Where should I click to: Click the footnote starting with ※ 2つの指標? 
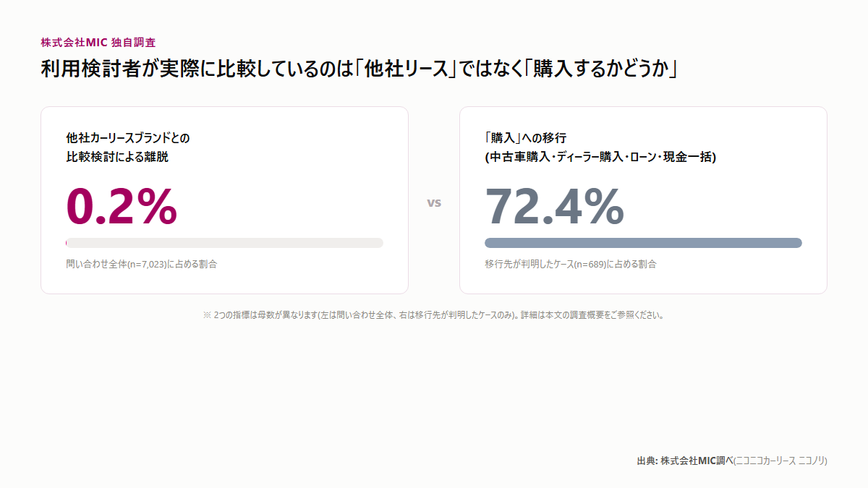click(x=434, y=315)
